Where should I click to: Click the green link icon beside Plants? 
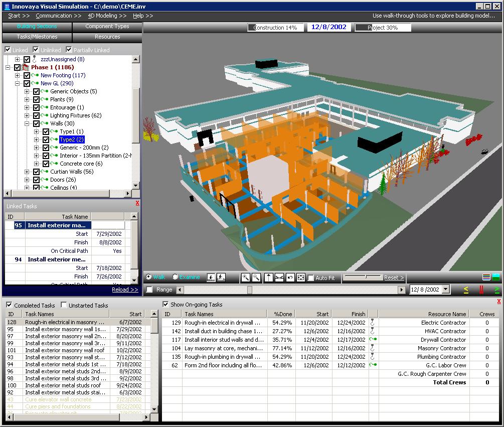pos(44,99)
